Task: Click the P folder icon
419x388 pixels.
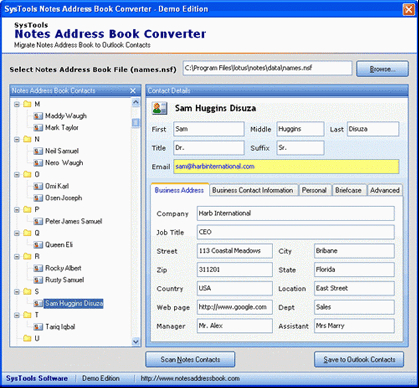Action: tap(27, 209)
